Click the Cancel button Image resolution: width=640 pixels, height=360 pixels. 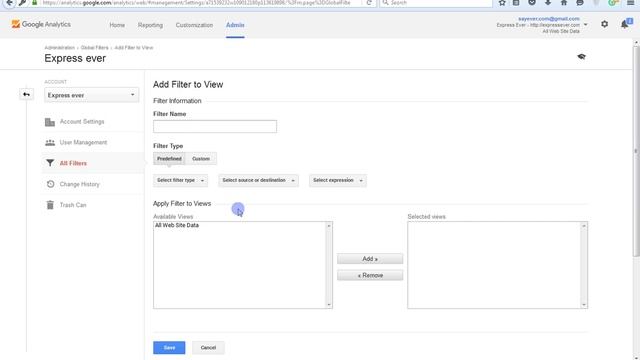point(208,348)
